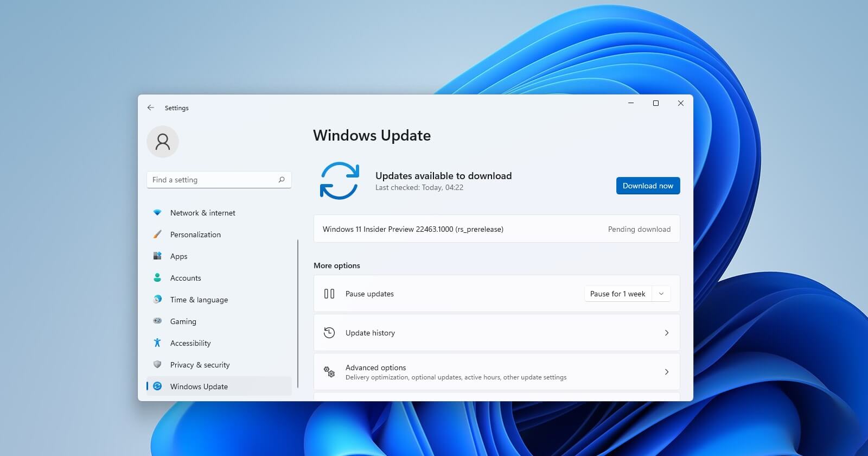
Task: Click the back arrow in Settings
Action: click(x=151, y=107)
